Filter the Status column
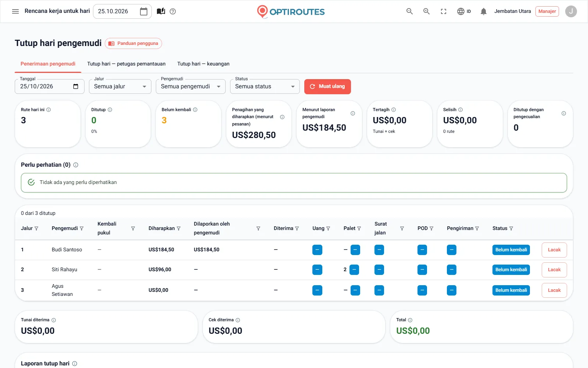The height and width of the screenshot is (368, 588). (x=511, y=229)
